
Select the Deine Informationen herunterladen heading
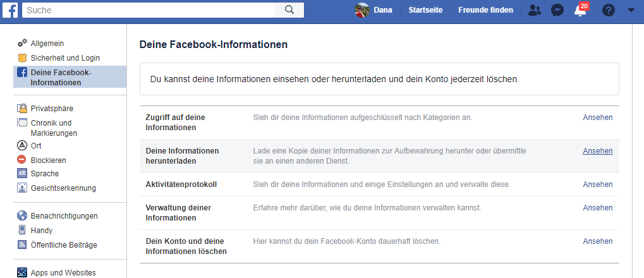(183, 156)
